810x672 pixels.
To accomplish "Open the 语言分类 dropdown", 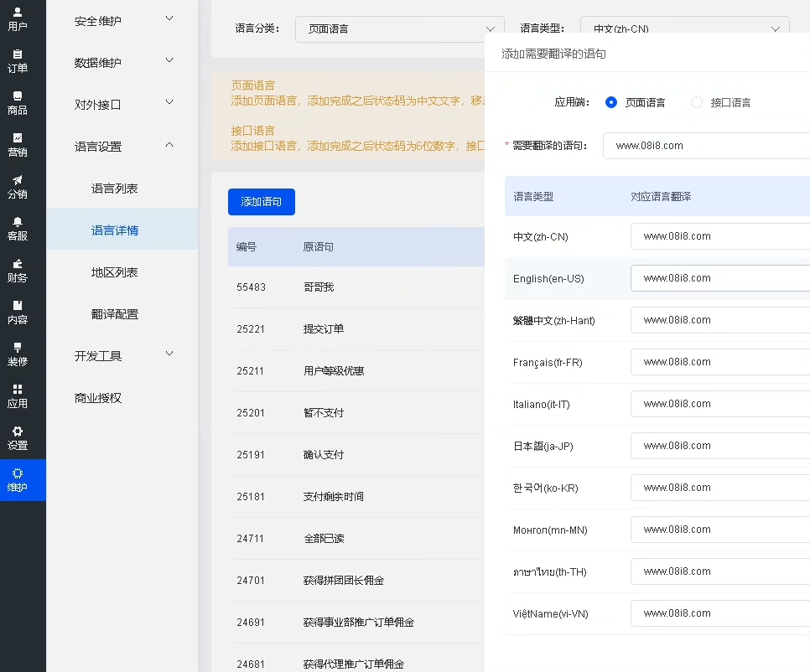I will pos(399,28).
